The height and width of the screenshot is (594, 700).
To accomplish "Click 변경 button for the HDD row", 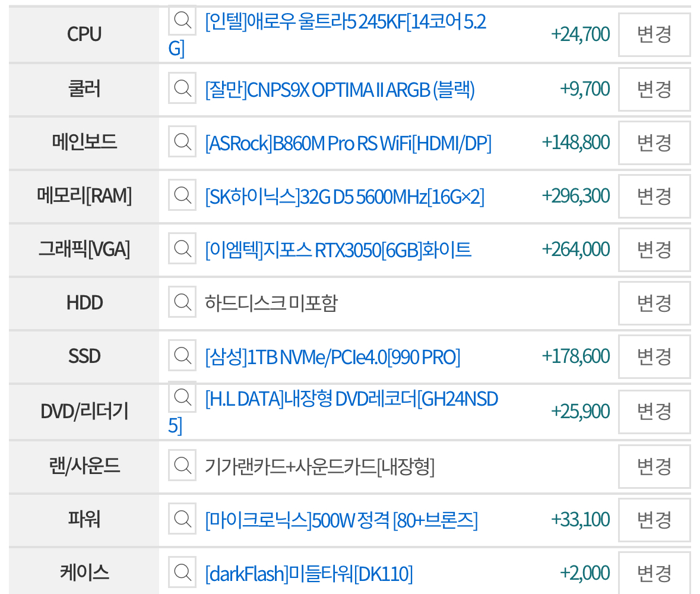I will pos(654,304).
